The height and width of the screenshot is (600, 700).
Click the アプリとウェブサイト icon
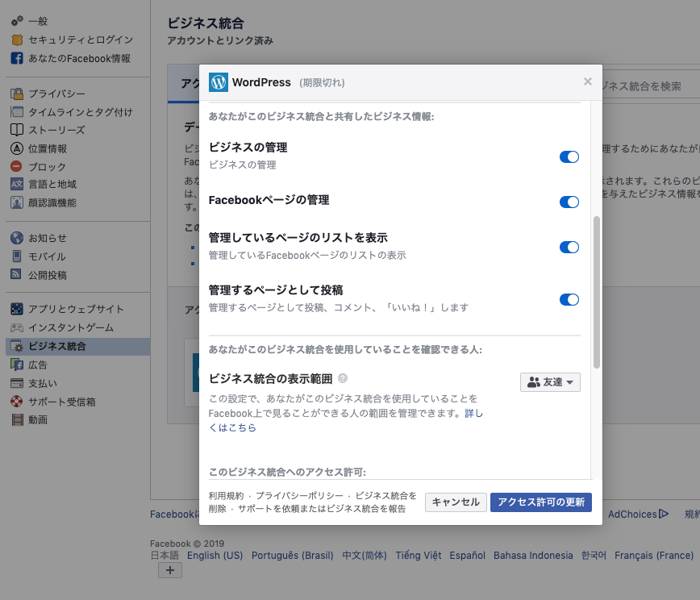17,309
